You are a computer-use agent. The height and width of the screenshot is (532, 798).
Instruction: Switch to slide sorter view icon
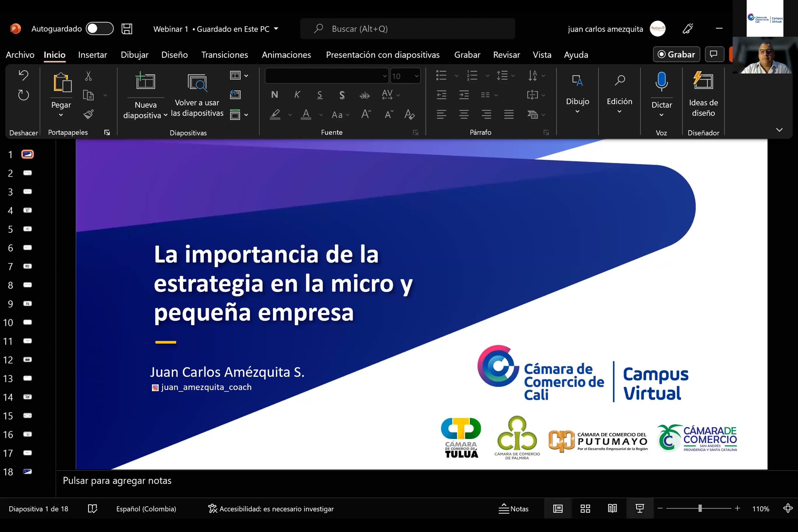[x=585, y=508]
